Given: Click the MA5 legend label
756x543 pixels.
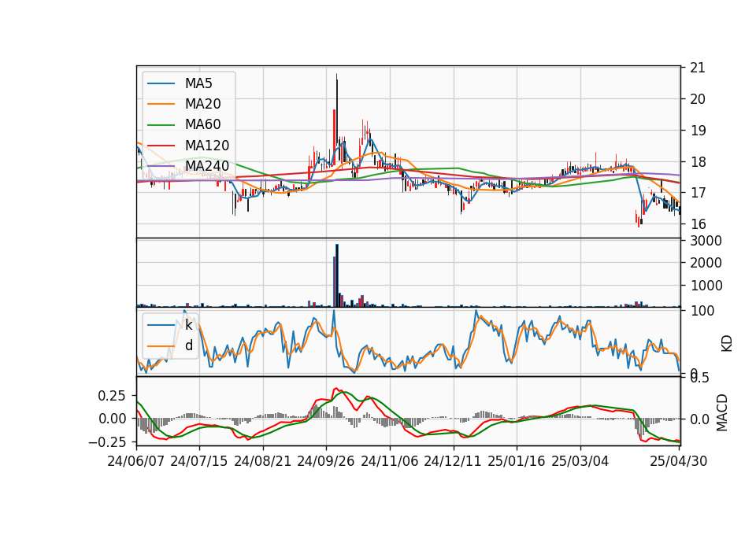Looking at the screenshot, I should point(198,83).
